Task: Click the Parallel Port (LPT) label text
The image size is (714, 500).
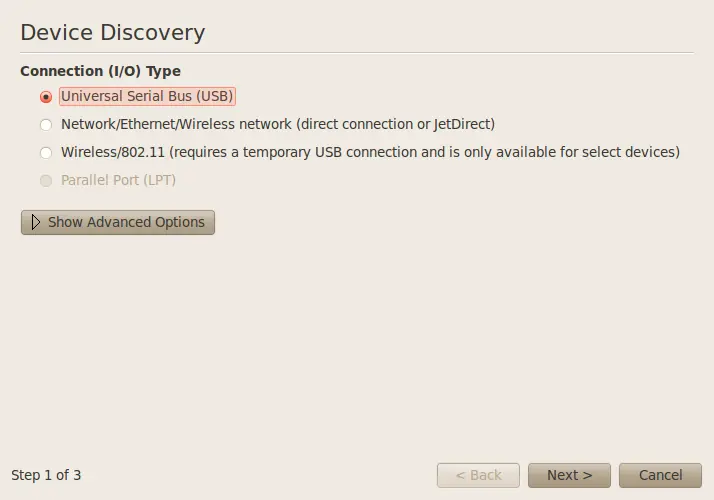Action: (x=118, y=180)
